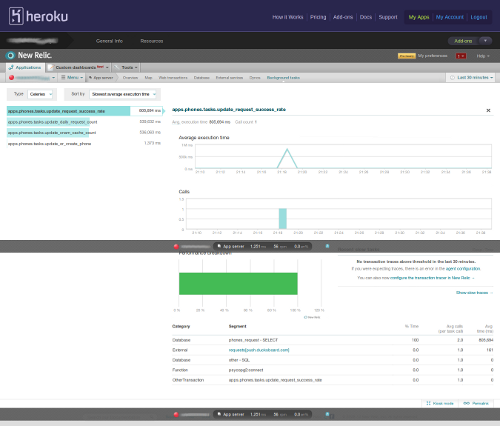Click the My Apps link
The image size is (500, 426).
pos(419,17)
